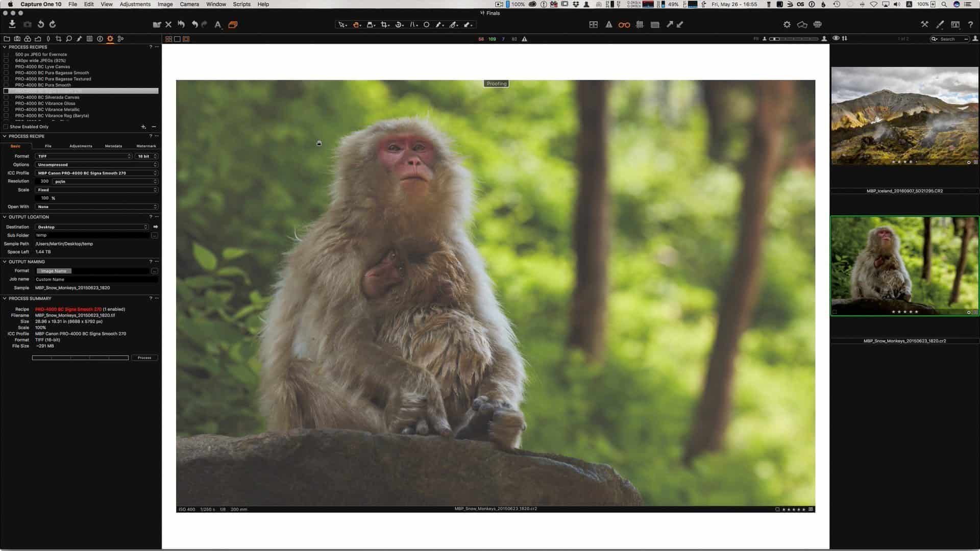Open the Adjustments menu
The height and width of the screenshot is (551, 980).
click(135, 4)
